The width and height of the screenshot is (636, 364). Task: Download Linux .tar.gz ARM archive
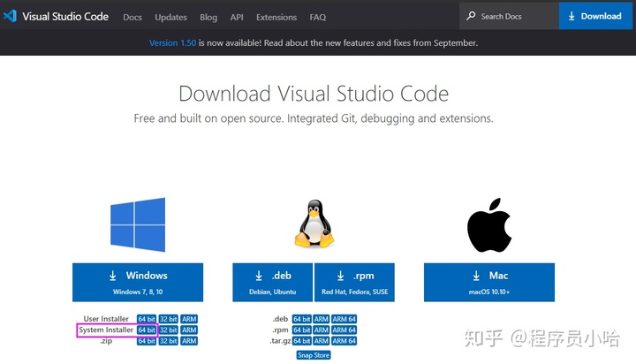pyautogui.click(x=321, y=341)
